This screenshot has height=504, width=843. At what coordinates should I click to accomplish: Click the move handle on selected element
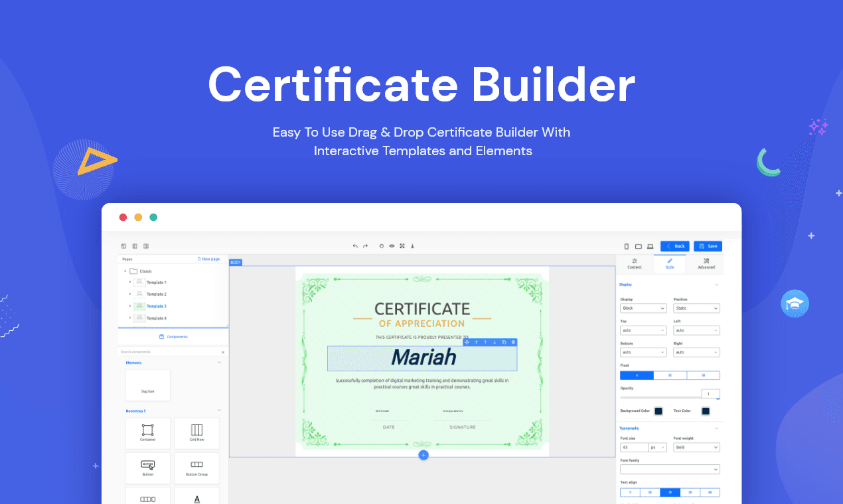point(467,342)
